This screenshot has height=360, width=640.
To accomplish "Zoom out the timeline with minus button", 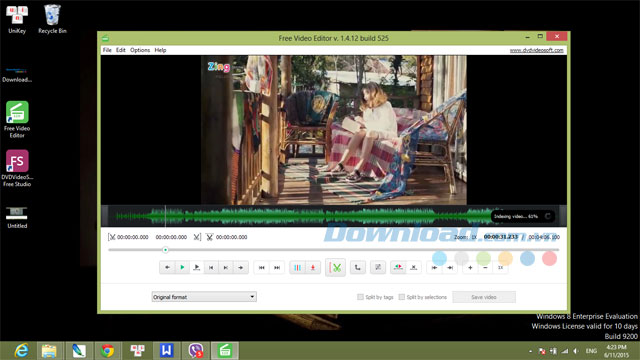I will [485, 267].
